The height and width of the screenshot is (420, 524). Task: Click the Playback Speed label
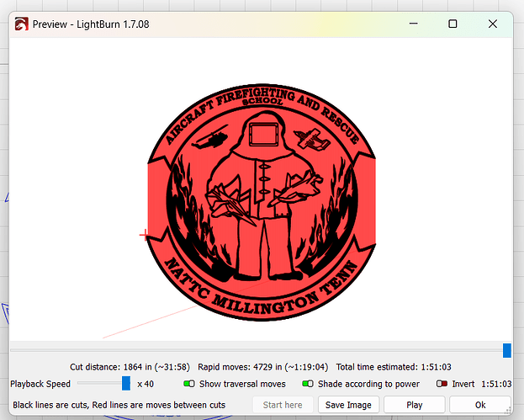click(x=40, y=384)
